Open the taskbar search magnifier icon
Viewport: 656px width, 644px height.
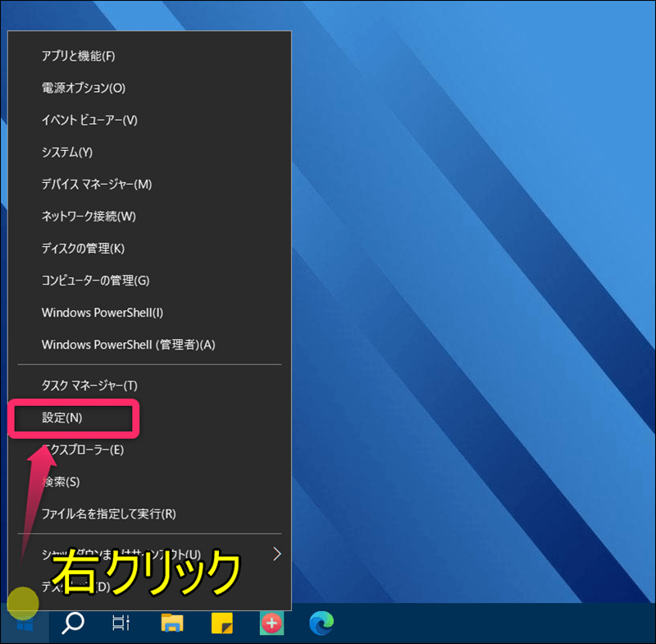coord(73,623)
